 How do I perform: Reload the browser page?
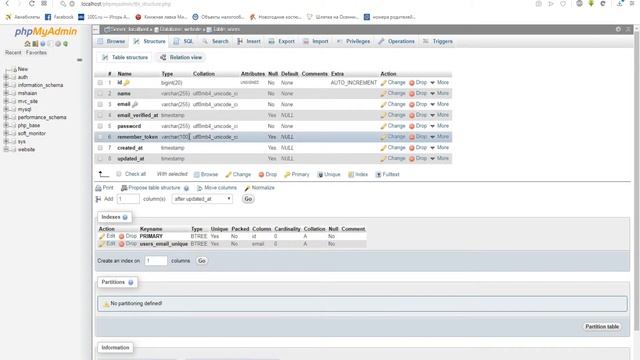click(31, 4)
